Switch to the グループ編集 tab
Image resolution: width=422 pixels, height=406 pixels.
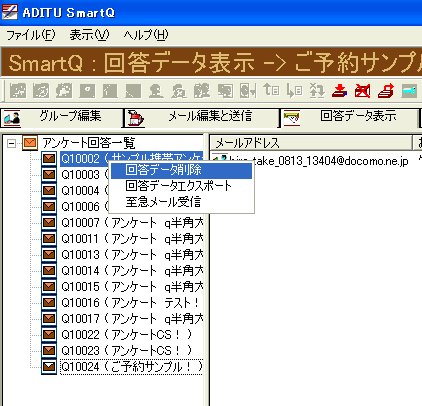click(62, 117)
